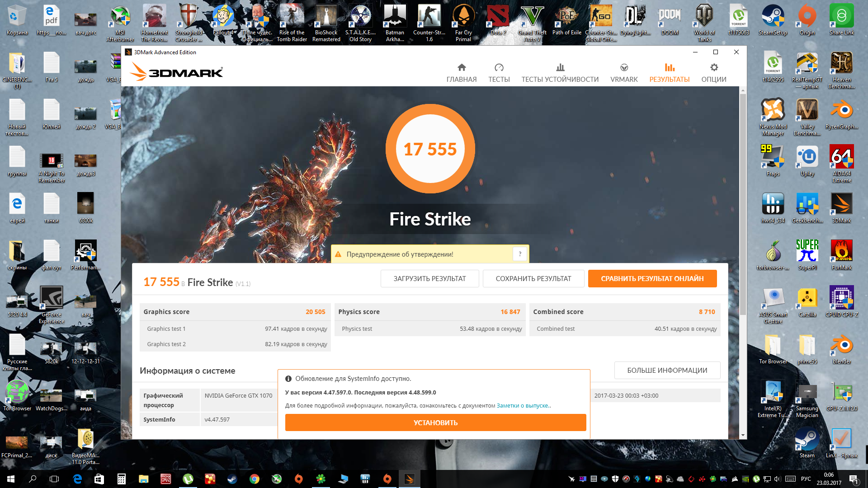Open Steam from the taskbar
The image size is (868, 488).
pyautogui.click(x=232, y=479)
